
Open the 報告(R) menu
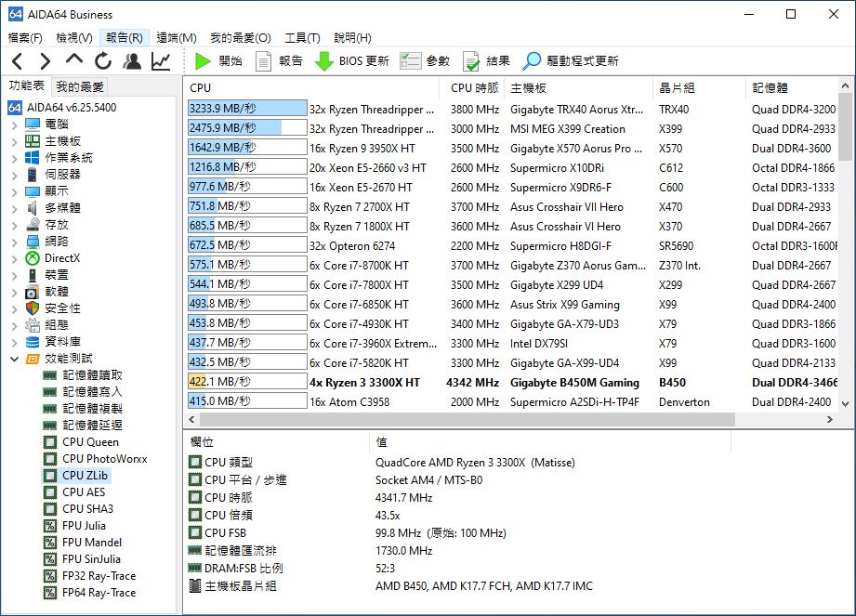click(124, 38)
